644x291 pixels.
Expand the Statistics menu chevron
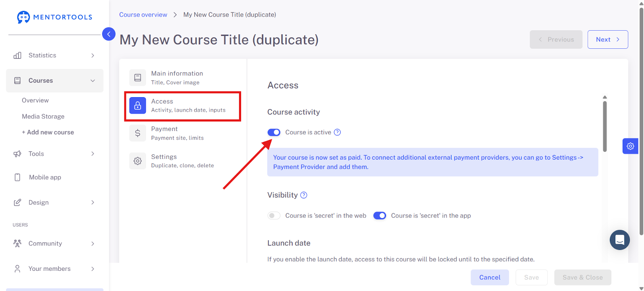tap(93, 56)
